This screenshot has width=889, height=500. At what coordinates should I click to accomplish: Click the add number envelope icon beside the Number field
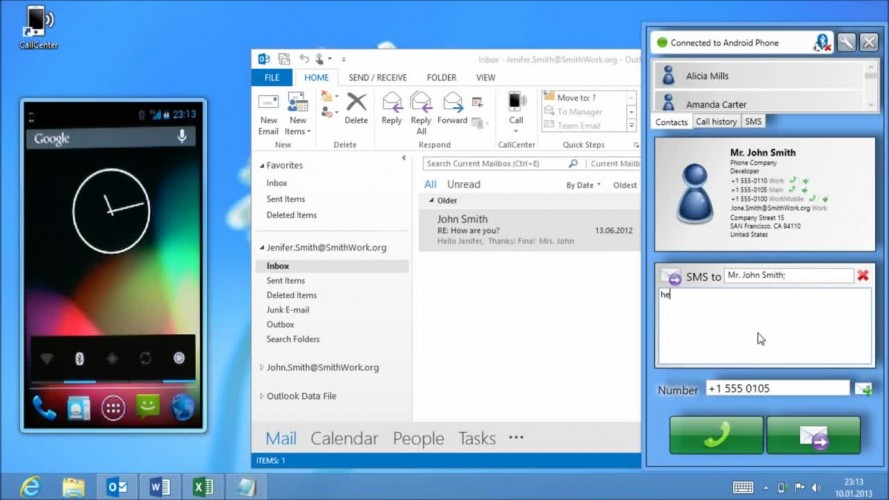click(863, 389)
